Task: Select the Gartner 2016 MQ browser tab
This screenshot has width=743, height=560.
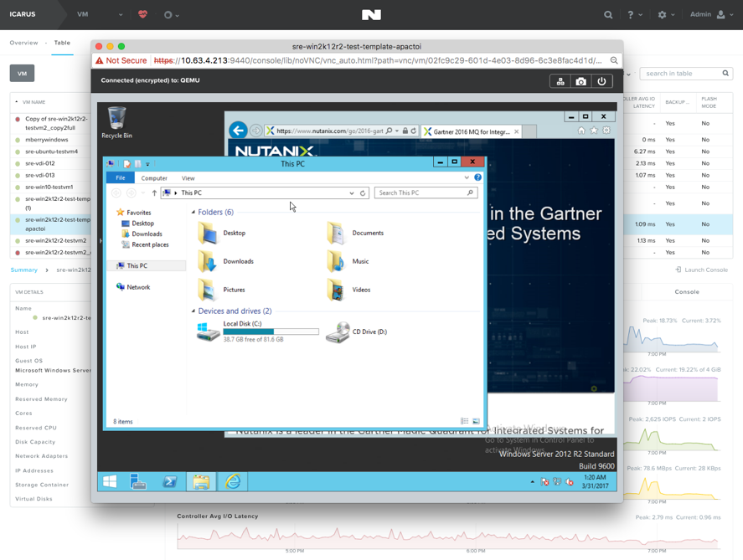Action: click(471, 131)
